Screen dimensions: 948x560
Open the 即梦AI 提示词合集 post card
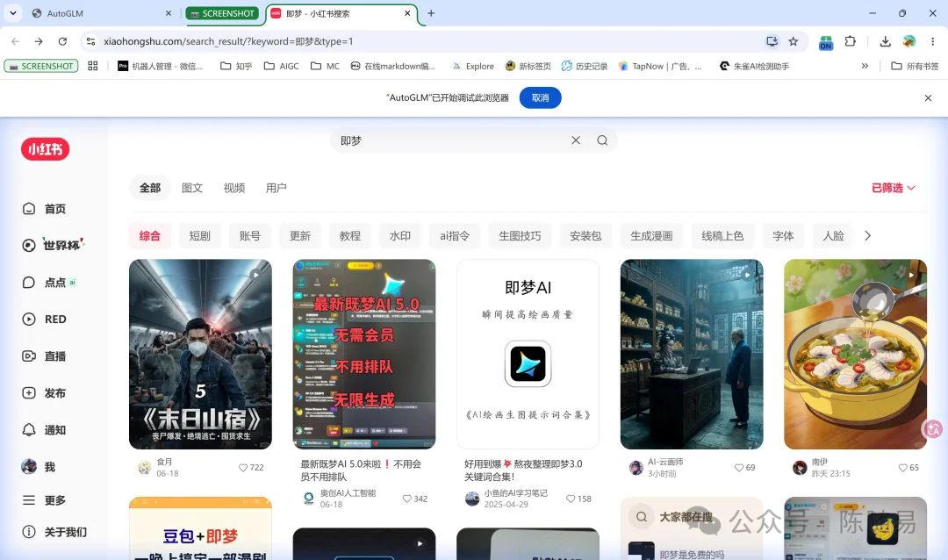click(528, 355)
